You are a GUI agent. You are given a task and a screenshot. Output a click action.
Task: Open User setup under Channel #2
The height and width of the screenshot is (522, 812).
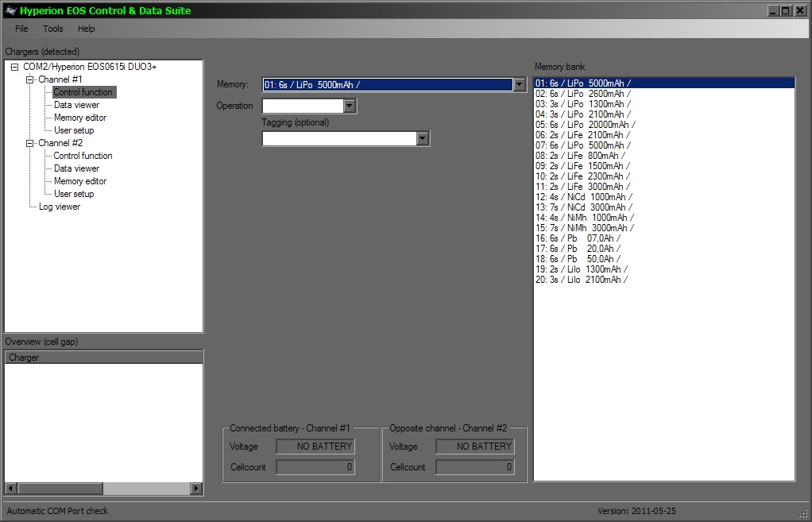pyautogui.click(x=74, y=194)
